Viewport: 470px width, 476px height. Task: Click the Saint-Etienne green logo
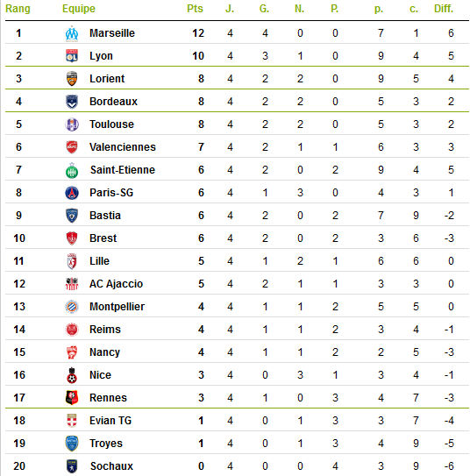pyautogui.click(x=72, y=170)
